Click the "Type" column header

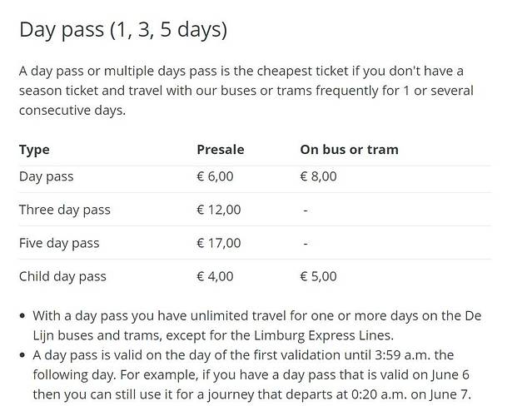pos(34,150)
